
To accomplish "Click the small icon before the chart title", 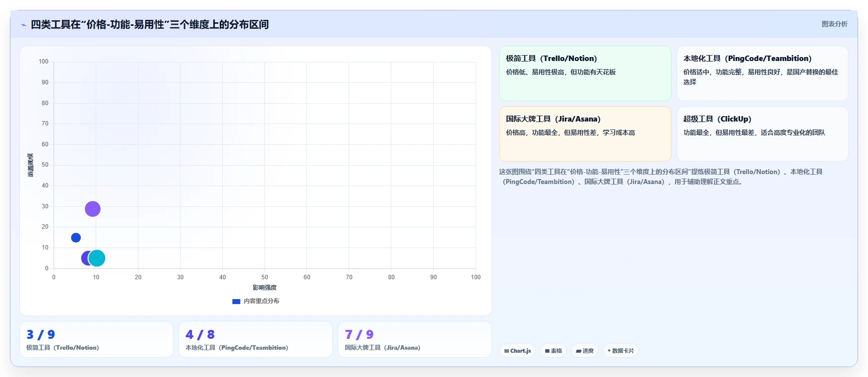I will [23, 25].
